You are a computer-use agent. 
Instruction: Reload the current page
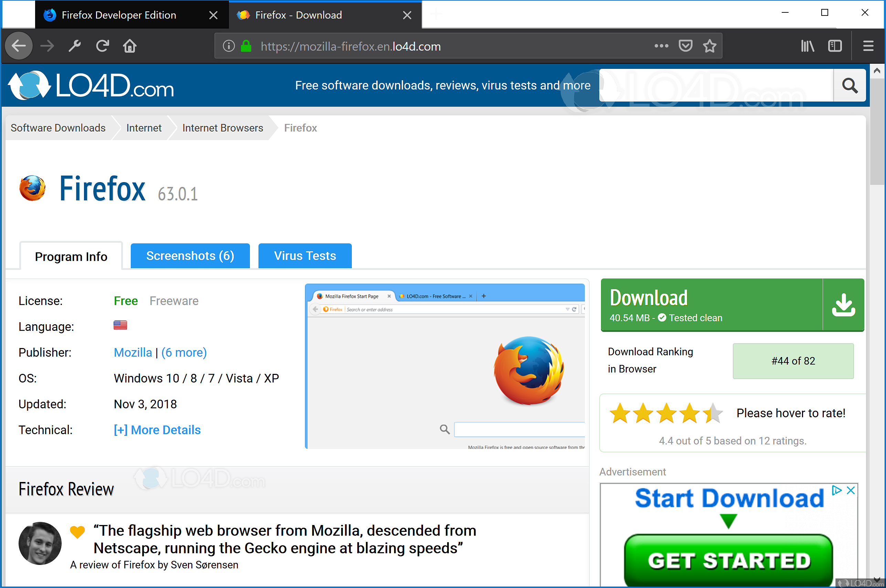click(x=102, y=45)
